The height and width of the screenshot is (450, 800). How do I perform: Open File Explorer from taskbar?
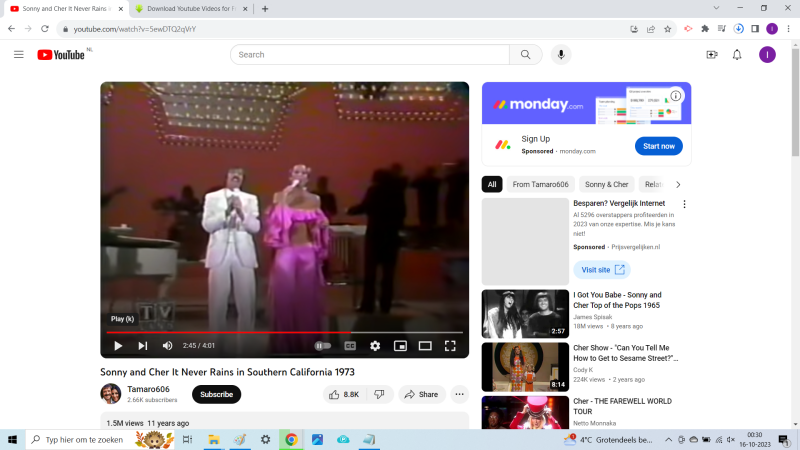(214, 439)
